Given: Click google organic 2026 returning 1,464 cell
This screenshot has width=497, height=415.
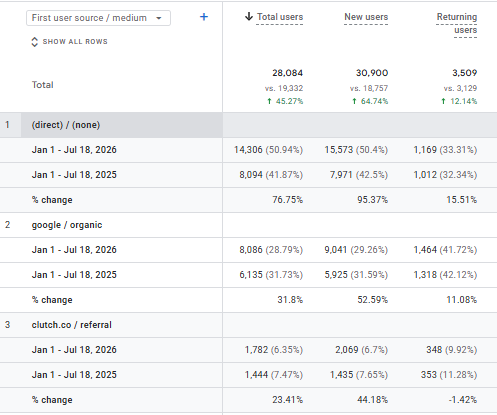Looking at the screenshot, I should click(x=445, y=250).
